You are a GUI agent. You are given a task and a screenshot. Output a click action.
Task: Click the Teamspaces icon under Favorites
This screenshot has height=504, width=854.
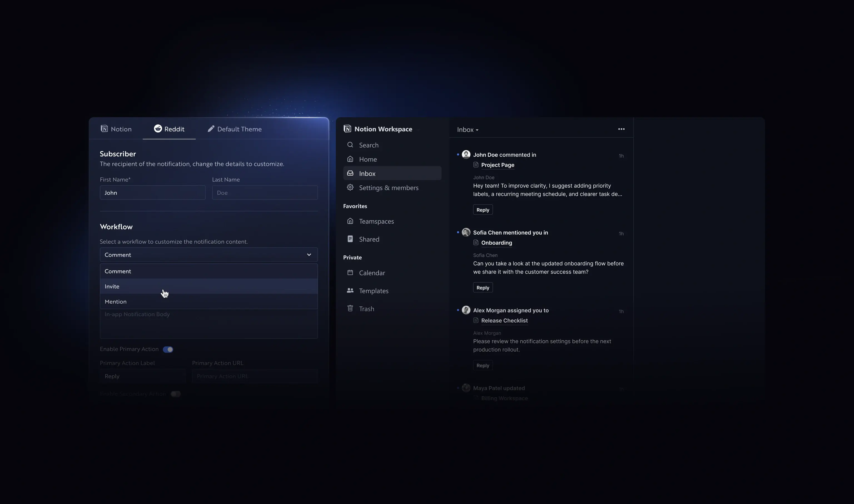(350, 221)
